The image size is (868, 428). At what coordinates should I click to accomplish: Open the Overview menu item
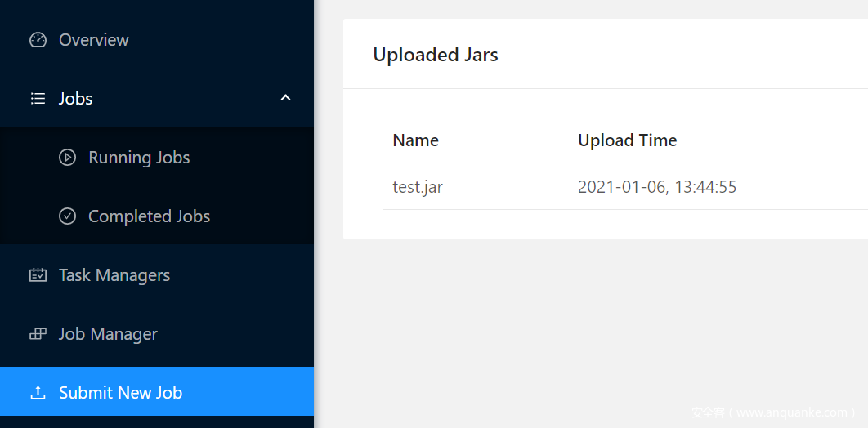click(157, 40)
